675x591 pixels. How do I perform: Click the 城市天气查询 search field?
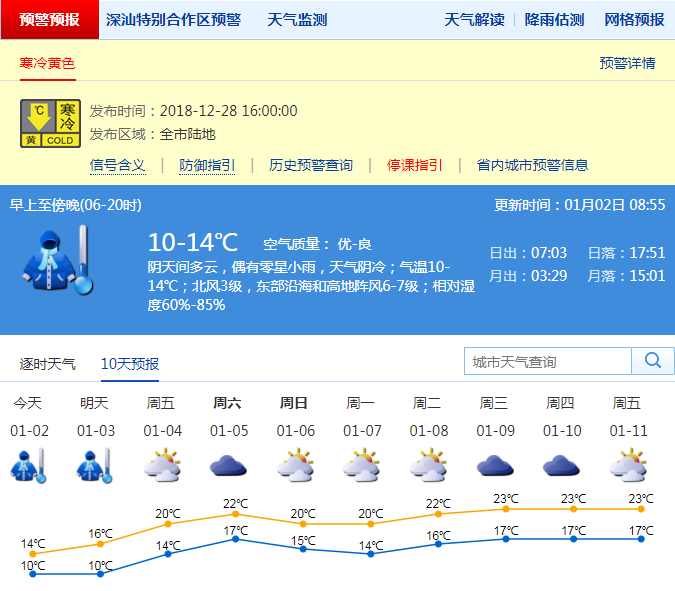click(548, 361)
